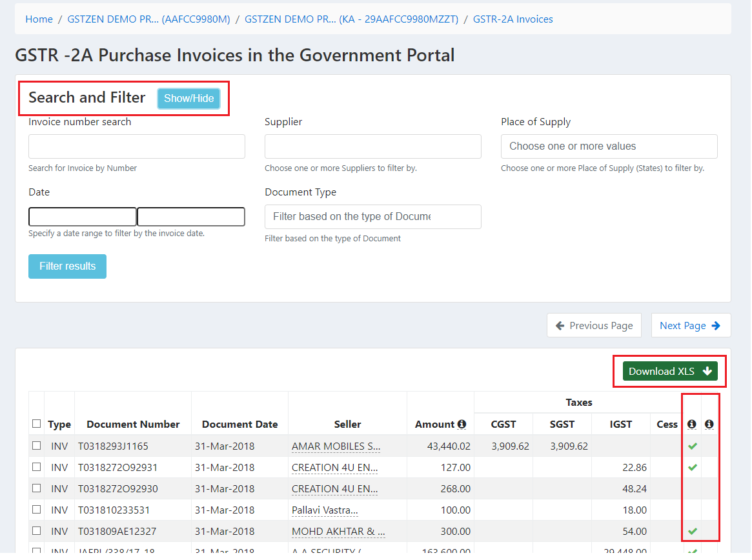Navigate to Home via breadcrumb
The image size is (752, 560).
tap(39, 19)
